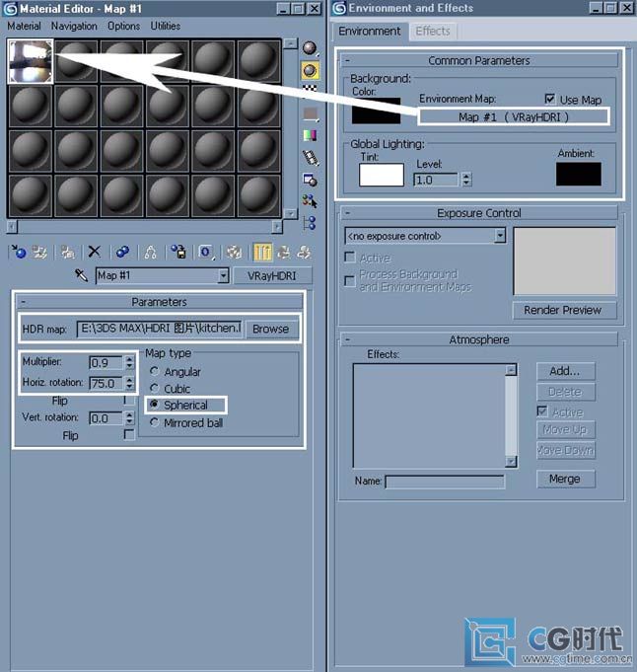Switch to the Environment tab
Screen dimensions: 637x672
370,31
